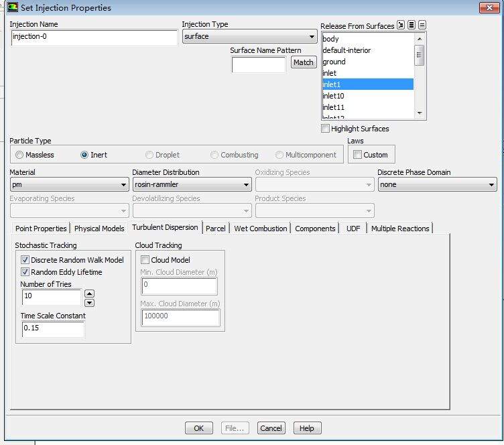Select the Massless particle type
Screen dimensions: 504x445
19,155
